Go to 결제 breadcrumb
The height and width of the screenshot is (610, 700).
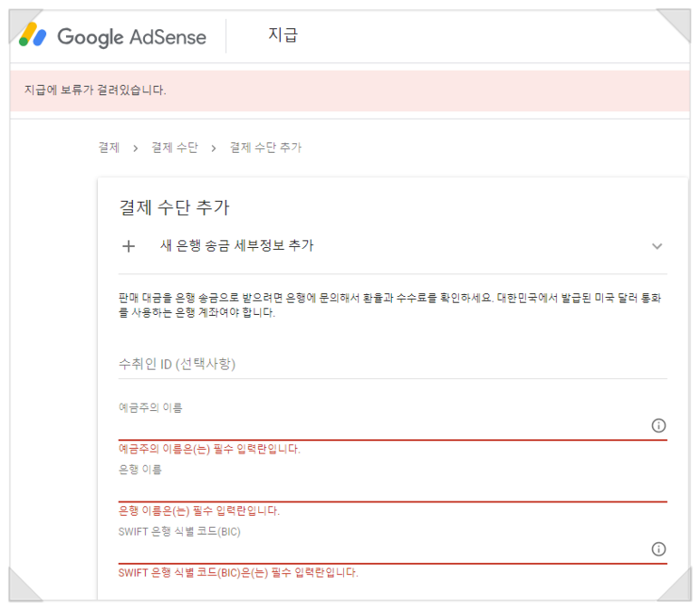pos(109,148)
